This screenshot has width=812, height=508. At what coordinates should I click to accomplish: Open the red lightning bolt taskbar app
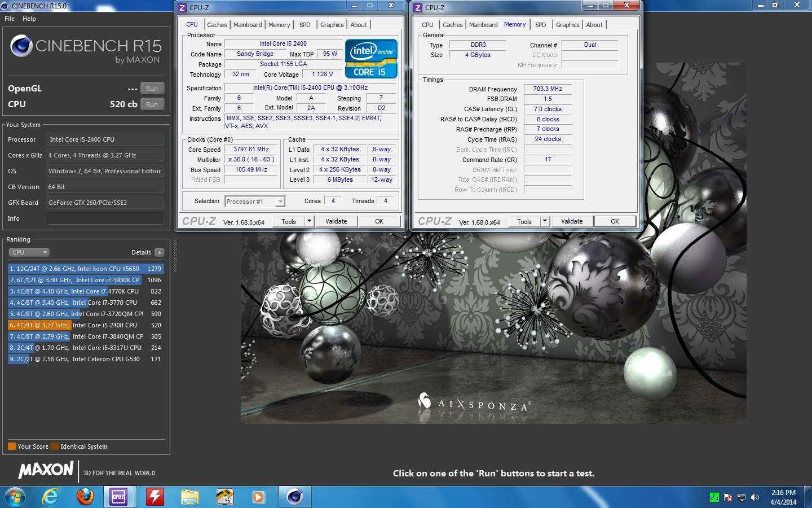155,497
